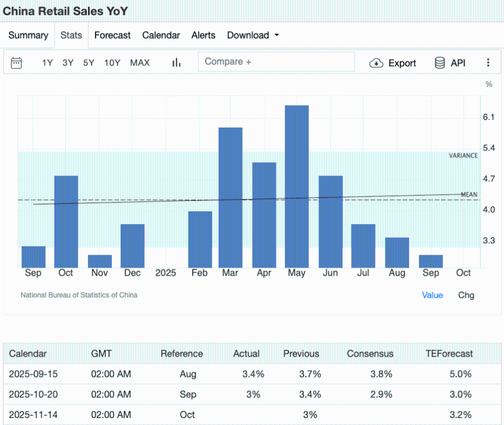504x425 pixels.
Task: Select the 1Y time range
Action: (47, 63)
